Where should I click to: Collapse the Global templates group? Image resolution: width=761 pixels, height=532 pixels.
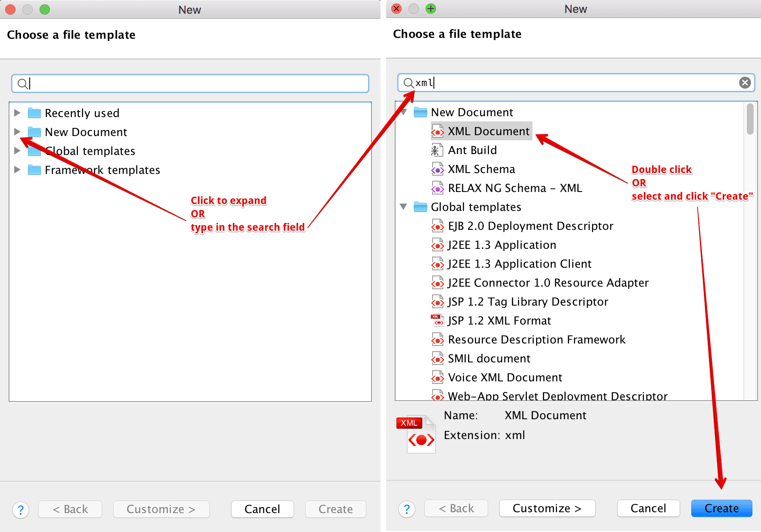point(403,207)
